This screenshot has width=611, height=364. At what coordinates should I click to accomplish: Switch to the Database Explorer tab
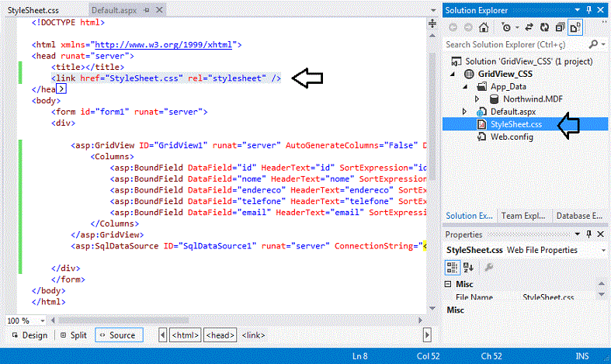[x=579, y=216]
